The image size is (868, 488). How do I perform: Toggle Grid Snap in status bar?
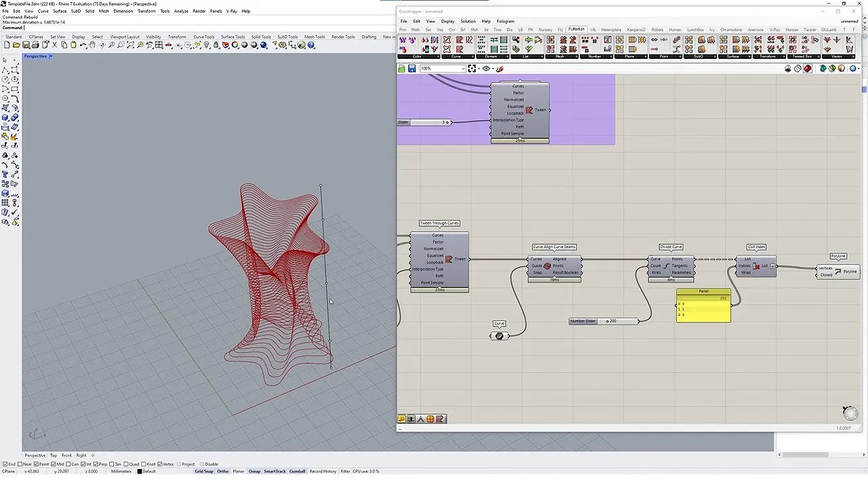click(203, 471)
